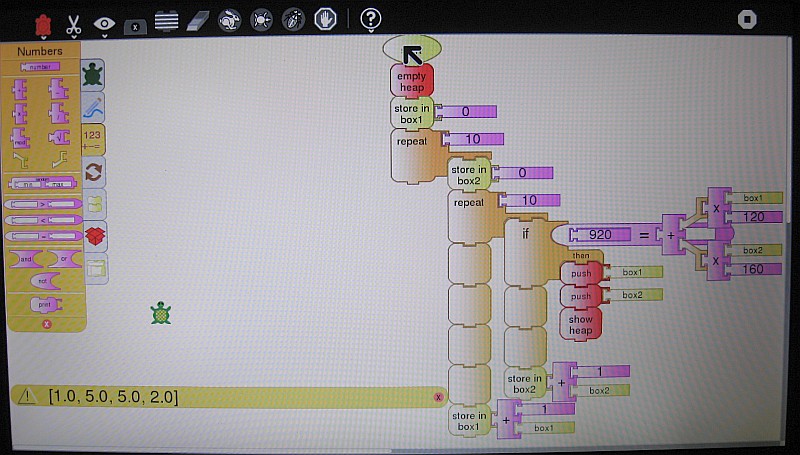Image resolution: width=800 pixels, height=455 pixels.
Task: Switch to the Turtle palette tab
Action: click(x=93, y=74)
